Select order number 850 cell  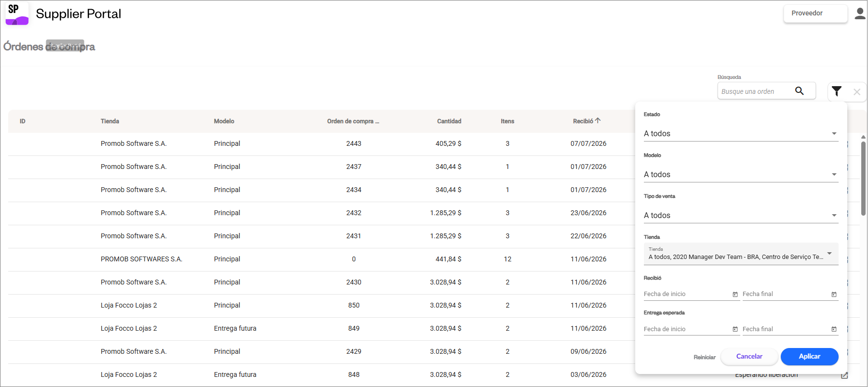click(x=354, y=305)
